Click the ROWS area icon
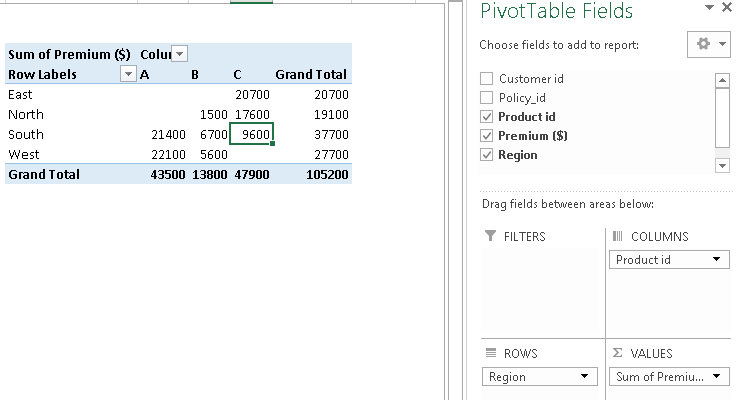Viewport: 739px width, 400px height. 490,353
